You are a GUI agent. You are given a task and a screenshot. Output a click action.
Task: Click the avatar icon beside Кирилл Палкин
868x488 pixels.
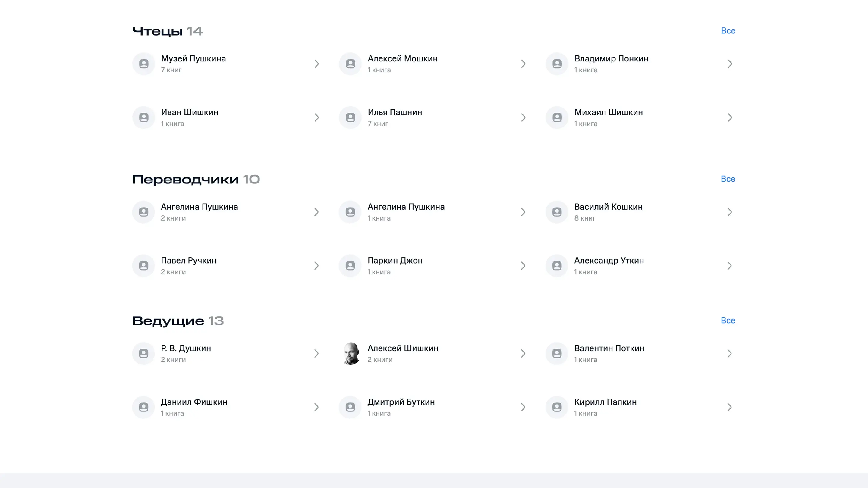tap(557, 407)
